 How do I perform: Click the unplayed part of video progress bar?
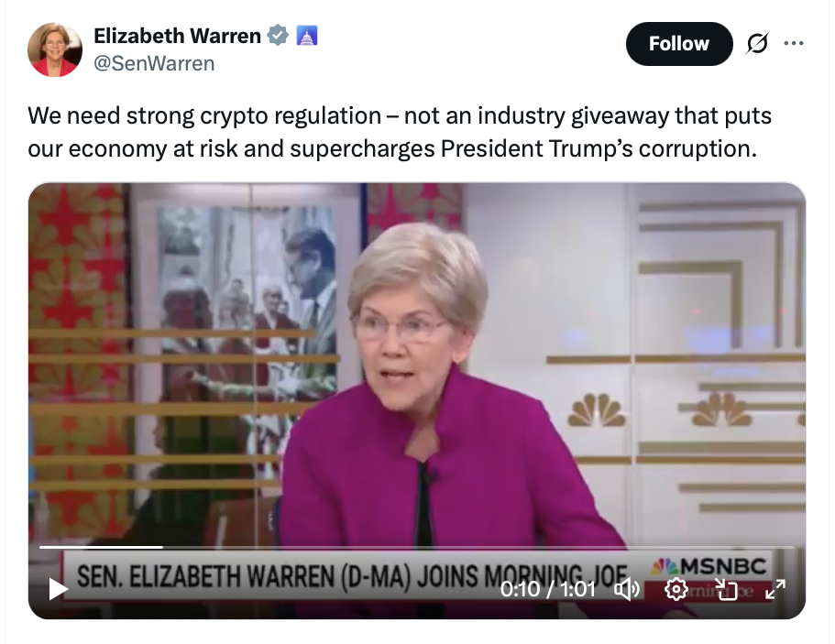pos(478,547)
